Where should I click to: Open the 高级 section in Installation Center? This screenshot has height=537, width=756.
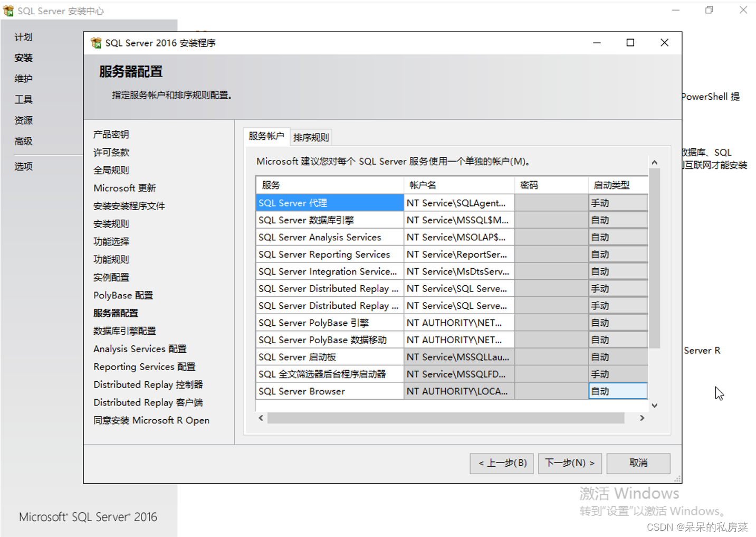pos(23,141)
